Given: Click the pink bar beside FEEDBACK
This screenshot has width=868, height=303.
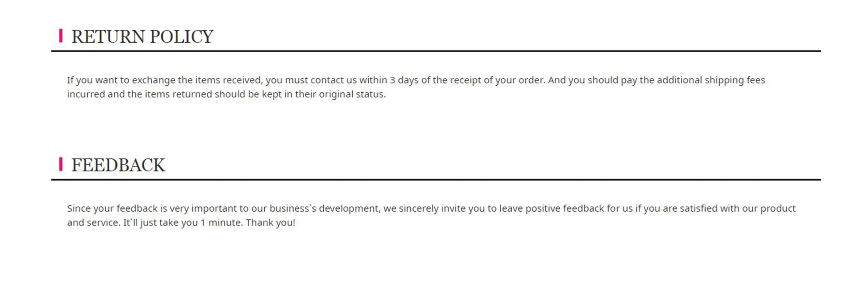Looking at the screenshot, I should pos(61,164).
